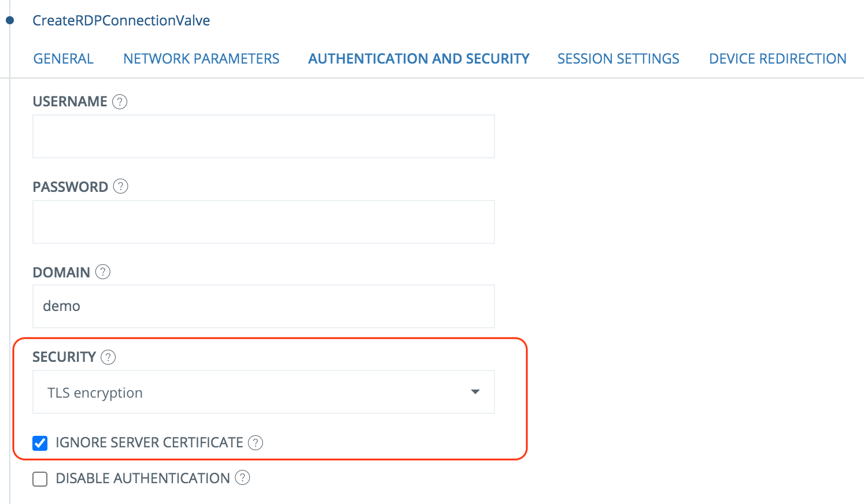The width and height of the screenshot is (864, 504).
Task: Open the SECURITY dropdown menu
Action: (263, 392)
